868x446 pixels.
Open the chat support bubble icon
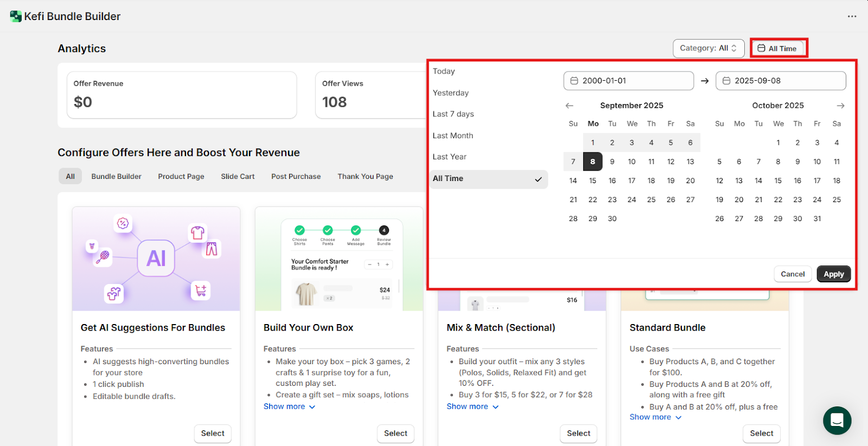(837, 420)
